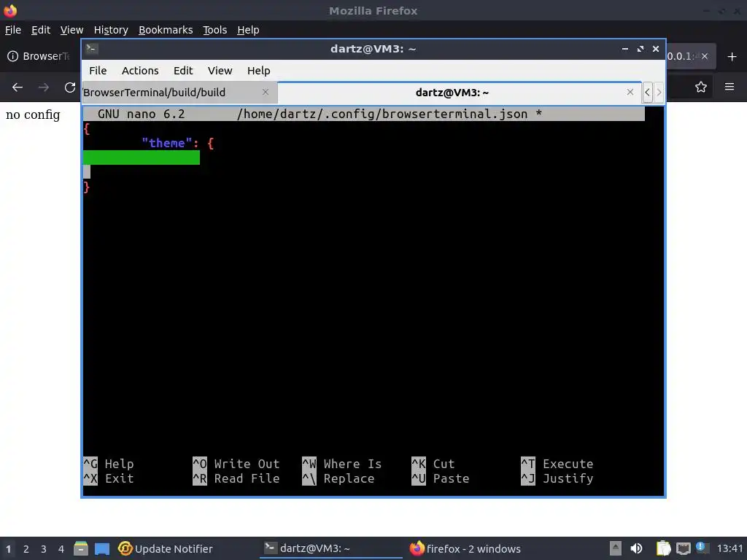Open the Firefox Bookmarks menu

pos(166,30)
